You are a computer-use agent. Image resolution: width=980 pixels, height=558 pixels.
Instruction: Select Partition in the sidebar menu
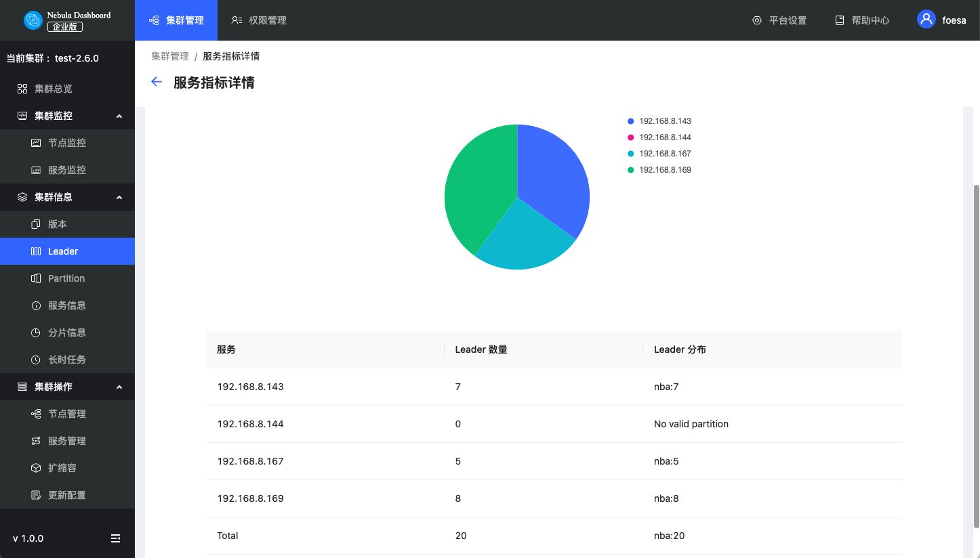pyautogui.click(x=66, y=278)
